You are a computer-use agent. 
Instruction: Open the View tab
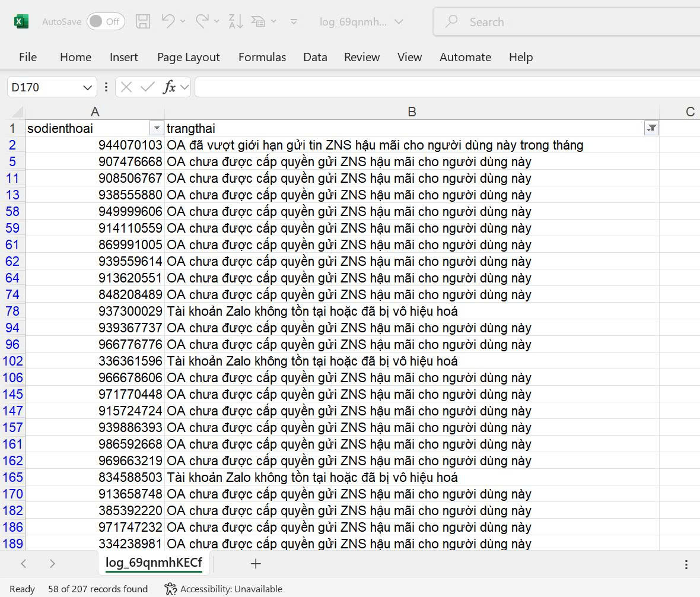[409, 57]
